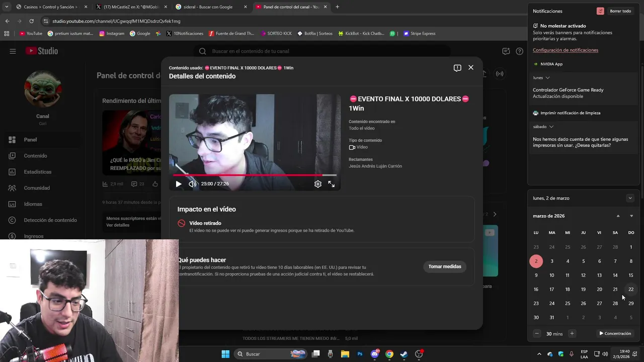The width and height of the screenshot is (644, 362).
Task: Open File Explorer from taskbar
Action: 345,354
